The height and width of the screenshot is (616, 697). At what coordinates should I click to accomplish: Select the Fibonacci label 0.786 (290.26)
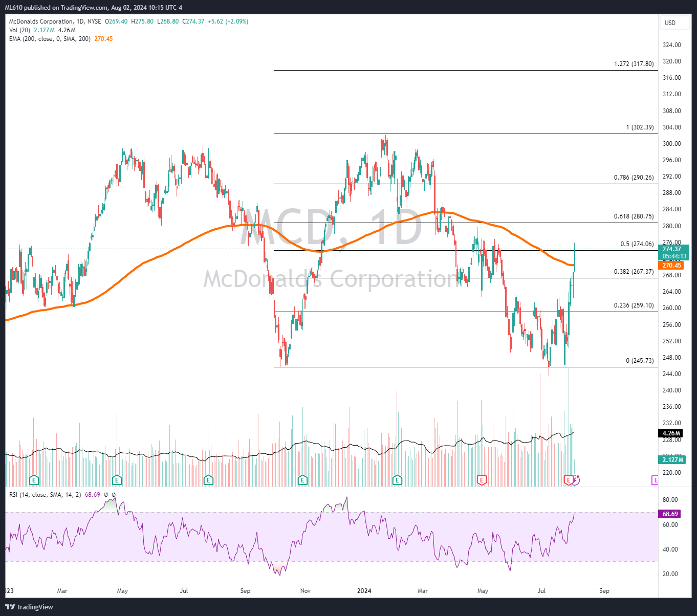pyautogui.click(x=634, y=178)
